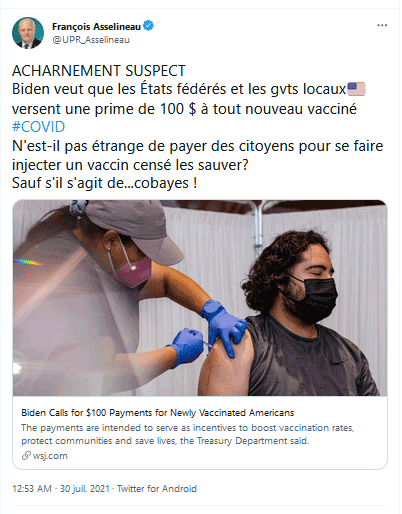Click the US flag emoji in tweet

(356, 89)
